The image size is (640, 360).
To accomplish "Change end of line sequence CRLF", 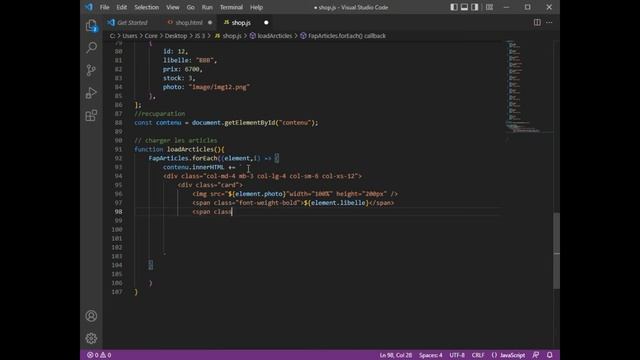I will (478, 355).
